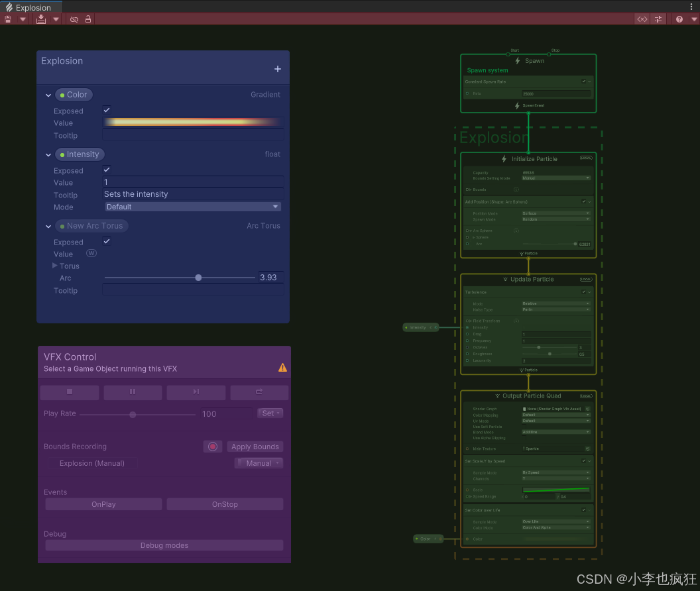Toggle the lock icon in the toolbar
Screen dimensions: 700x591
pos(88,19)
